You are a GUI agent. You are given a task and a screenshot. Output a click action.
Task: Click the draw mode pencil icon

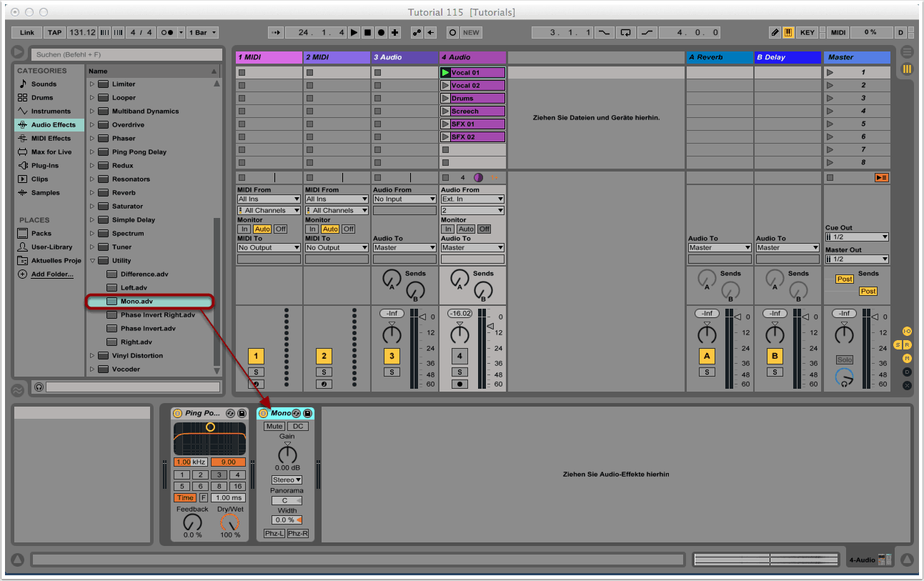tap(775, 33)
